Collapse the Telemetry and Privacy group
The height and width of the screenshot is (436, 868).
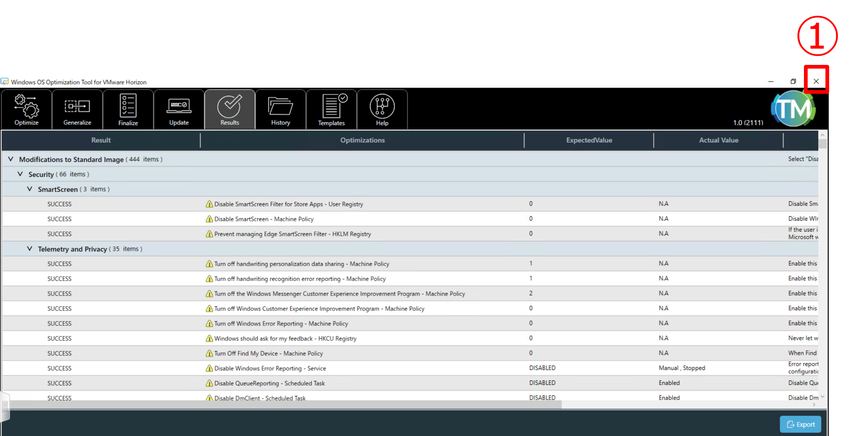pos(29,249)
